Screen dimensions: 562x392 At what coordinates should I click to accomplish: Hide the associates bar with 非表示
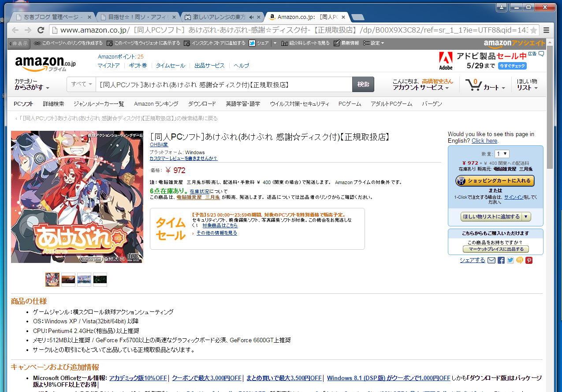tap(19, 43)
